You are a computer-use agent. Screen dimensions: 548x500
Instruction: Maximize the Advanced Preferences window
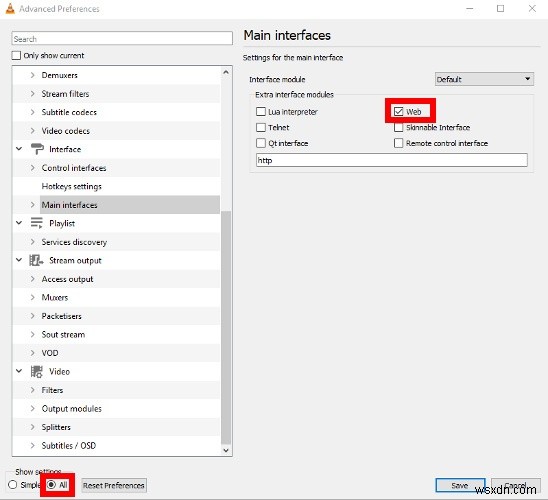click(500, 8)
